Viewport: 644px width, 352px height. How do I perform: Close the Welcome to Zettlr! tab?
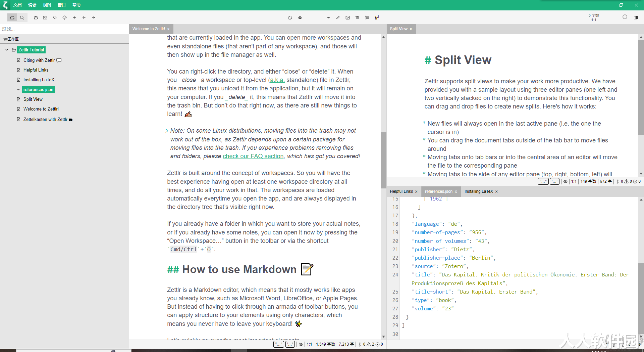pos(168,29)
